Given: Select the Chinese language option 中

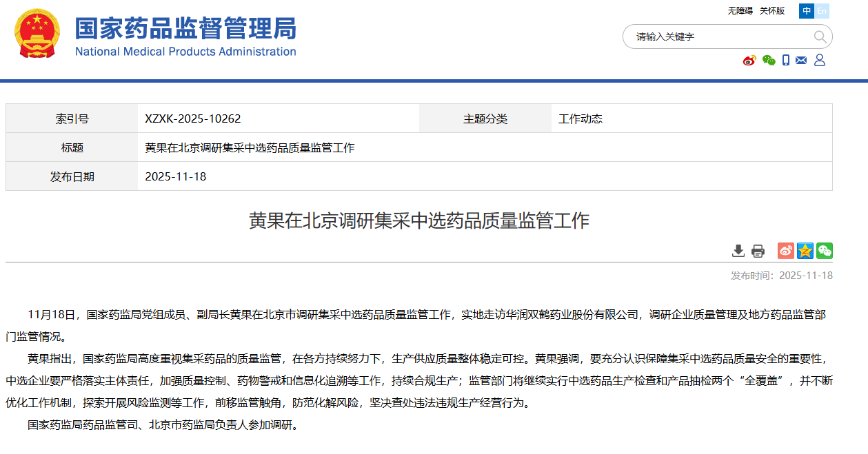Looking at the screenshot, I should [x=807, y=11].
